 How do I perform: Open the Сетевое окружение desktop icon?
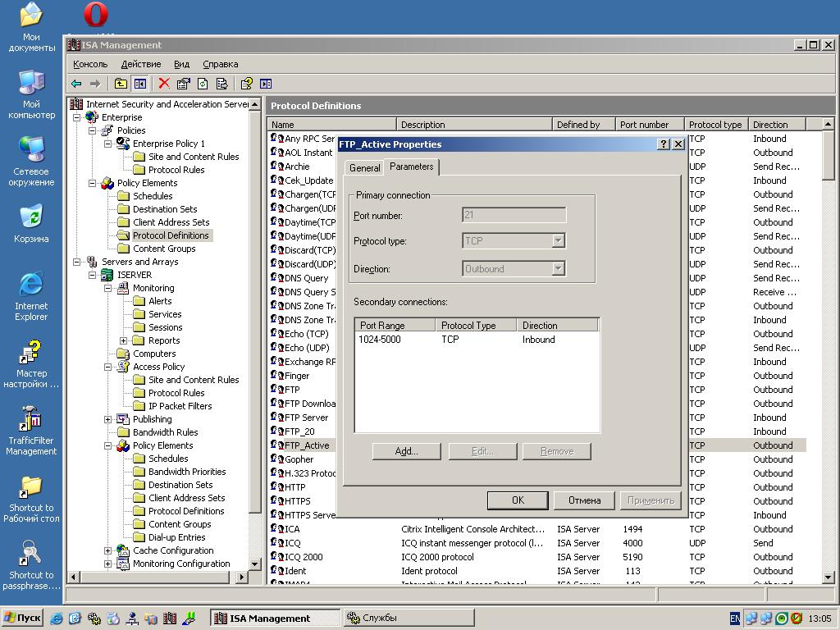coord(31,162)
